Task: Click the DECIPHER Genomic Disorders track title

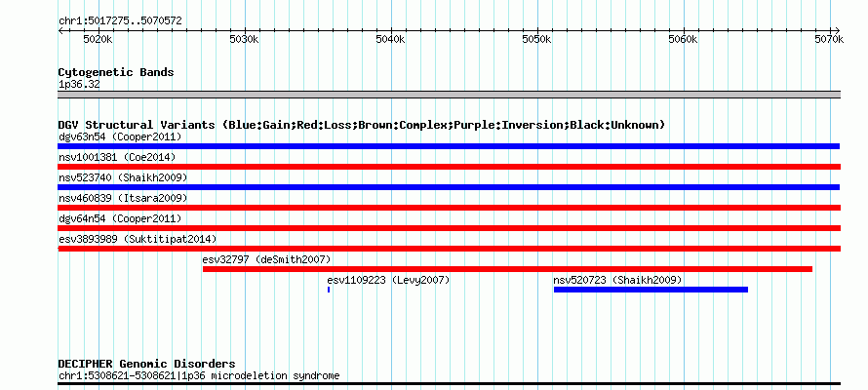Action: pyautogui.click(x=146, y=364)
